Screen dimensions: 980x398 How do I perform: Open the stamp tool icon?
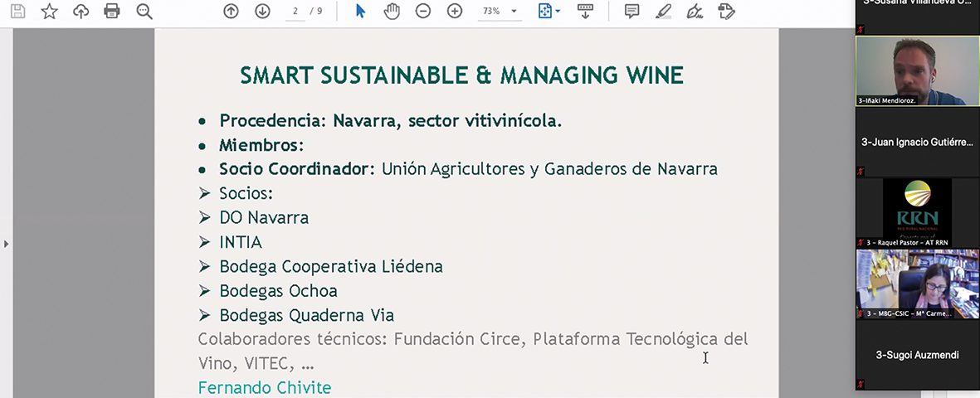(726, 12)
